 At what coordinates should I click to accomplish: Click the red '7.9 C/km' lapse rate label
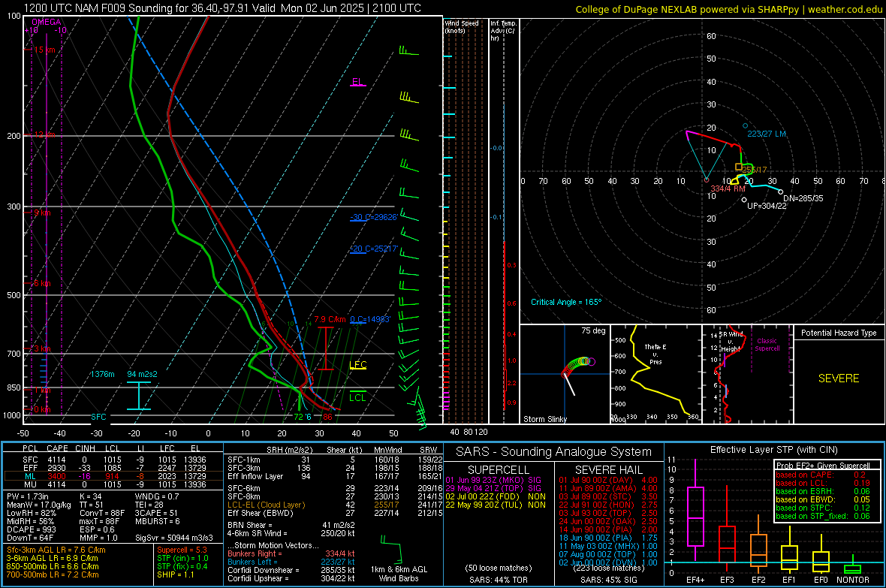coord(330,319)
